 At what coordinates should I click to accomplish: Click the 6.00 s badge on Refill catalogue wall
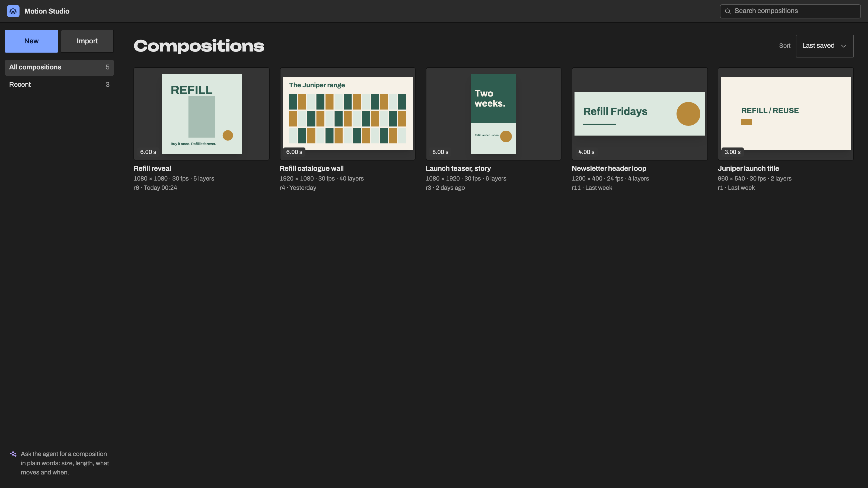coord(294,152)
